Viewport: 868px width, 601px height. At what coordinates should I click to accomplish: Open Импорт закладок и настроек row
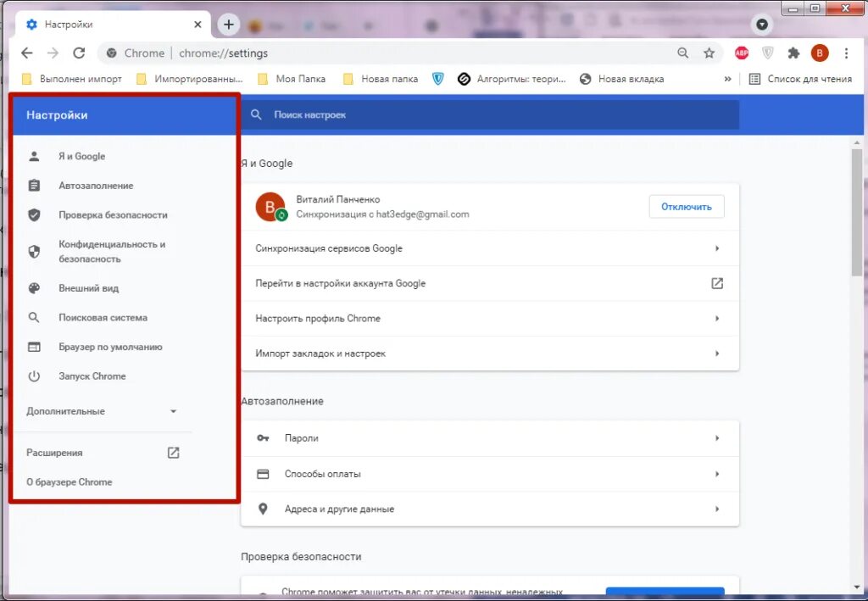[x=490, y=353]
